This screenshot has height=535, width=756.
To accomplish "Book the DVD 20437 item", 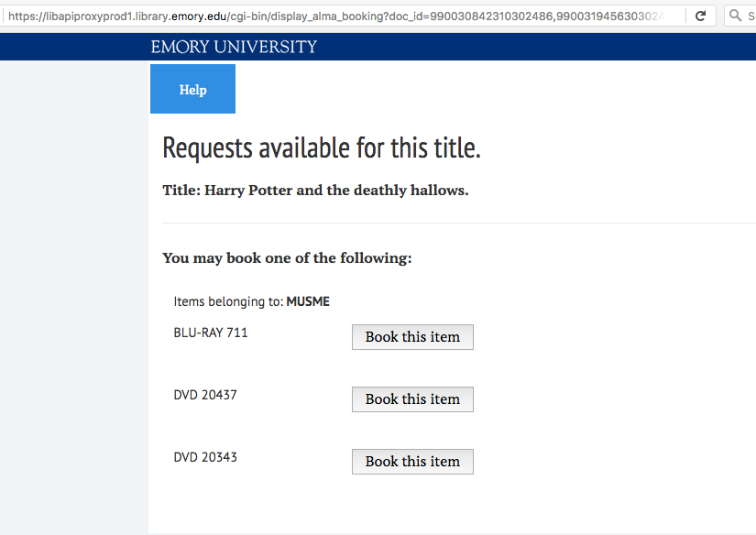I will point(412,399).
